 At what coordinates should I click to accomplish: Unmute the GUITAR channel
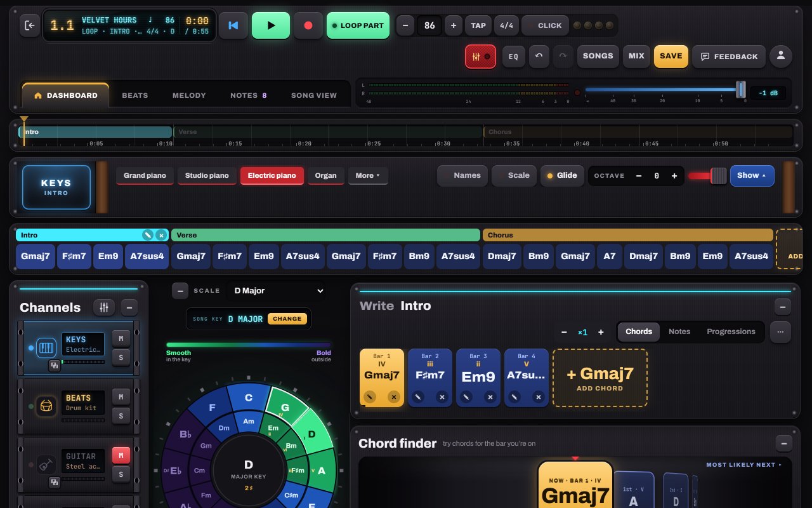pos(121,455)
